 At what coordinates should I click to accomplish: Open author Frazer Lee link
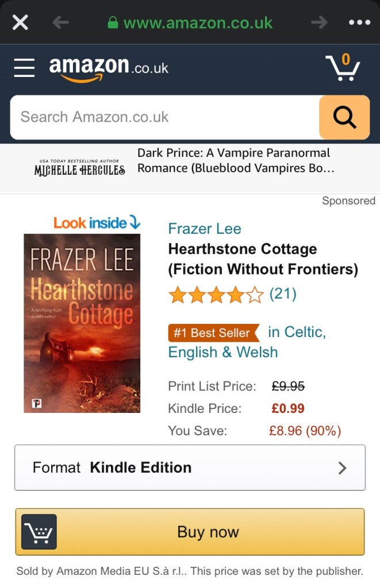click(205, 229)
